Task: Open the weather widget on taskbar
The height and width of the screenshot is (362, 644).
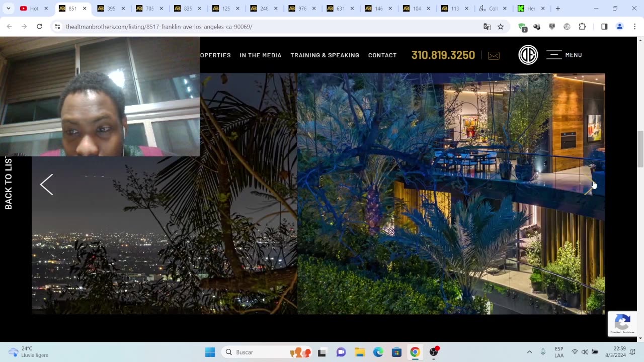Action: tap(29, 352)
